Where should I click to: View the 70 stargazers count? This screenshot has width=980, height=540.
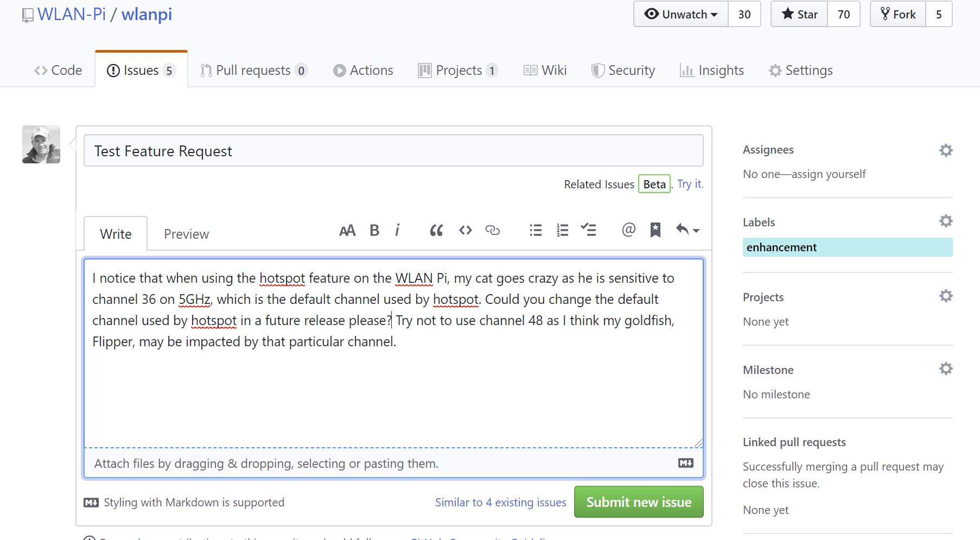click(x=844, y=14)
